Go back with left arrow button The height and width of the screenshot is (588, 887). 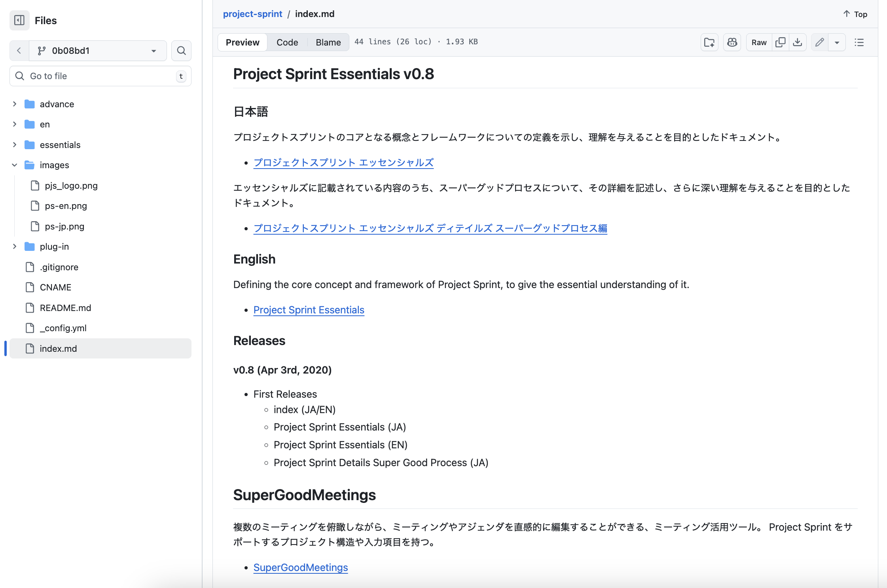pos(19,51)
